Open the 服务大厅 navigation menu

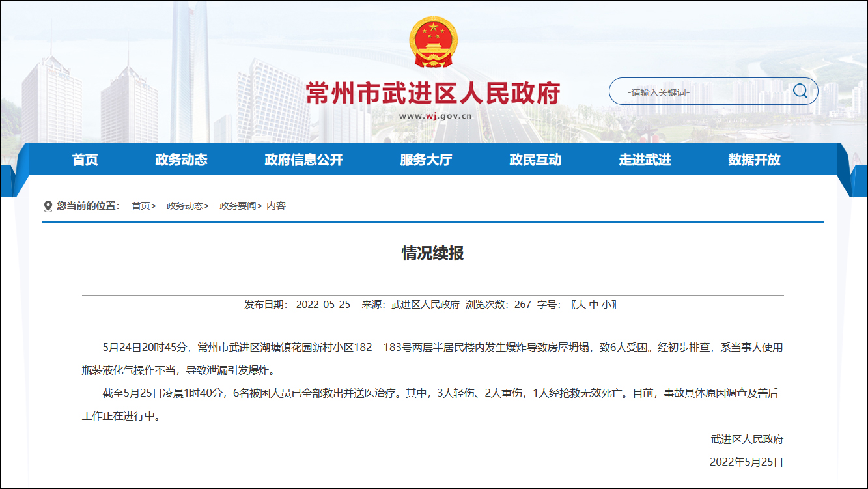tap(426, 160)
